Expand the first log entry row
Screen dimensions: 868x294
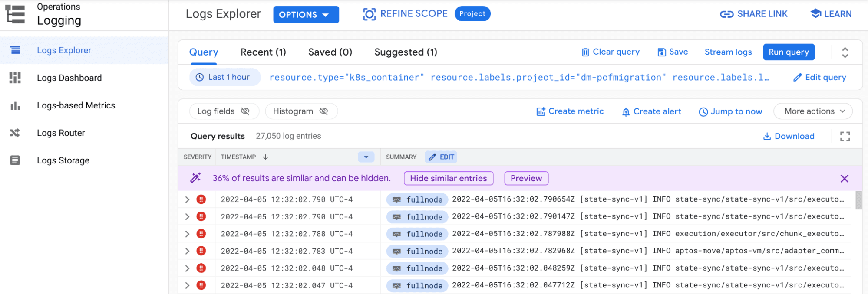(x=187, y=199)
